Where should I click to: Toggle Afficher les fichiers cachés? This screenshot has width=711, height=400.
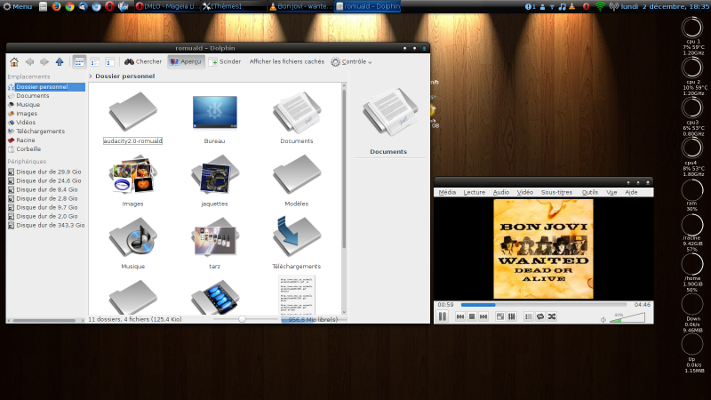click(287, 62)
